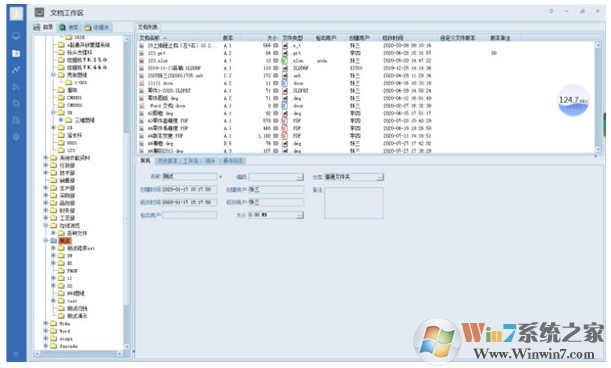
Task: Open the 分类 dropdown showing 普通文件夹
Action: [354, 177]
